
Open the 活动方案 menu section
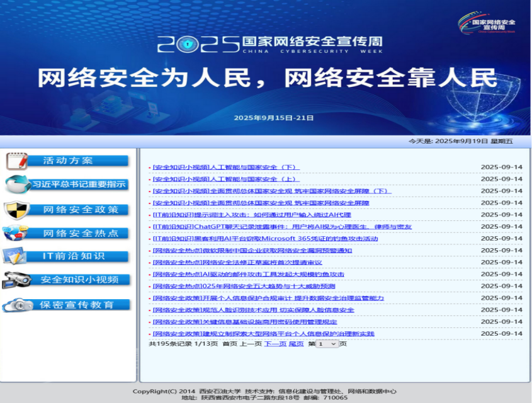click(68, 161)
